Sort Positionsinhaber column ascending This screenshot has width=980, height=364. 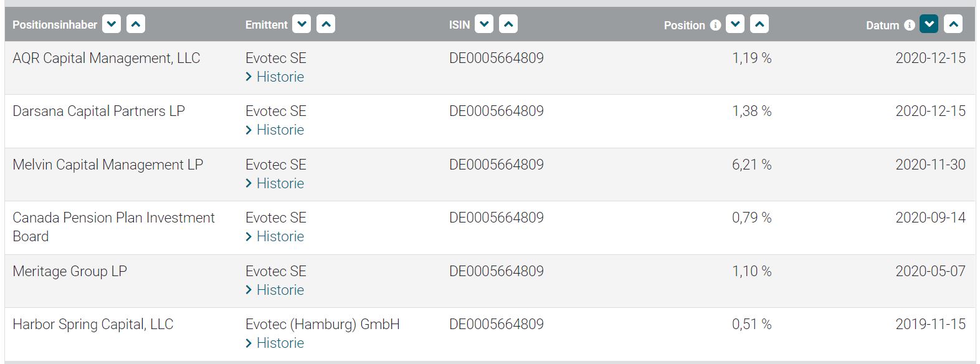tap(135, 24)
